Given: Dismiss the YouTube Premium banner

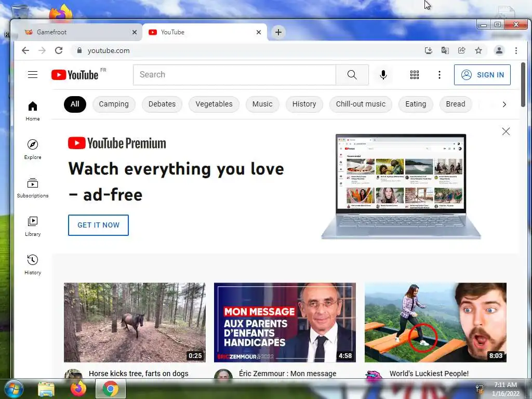Looking at the screenshot, I should coord(506,131).
